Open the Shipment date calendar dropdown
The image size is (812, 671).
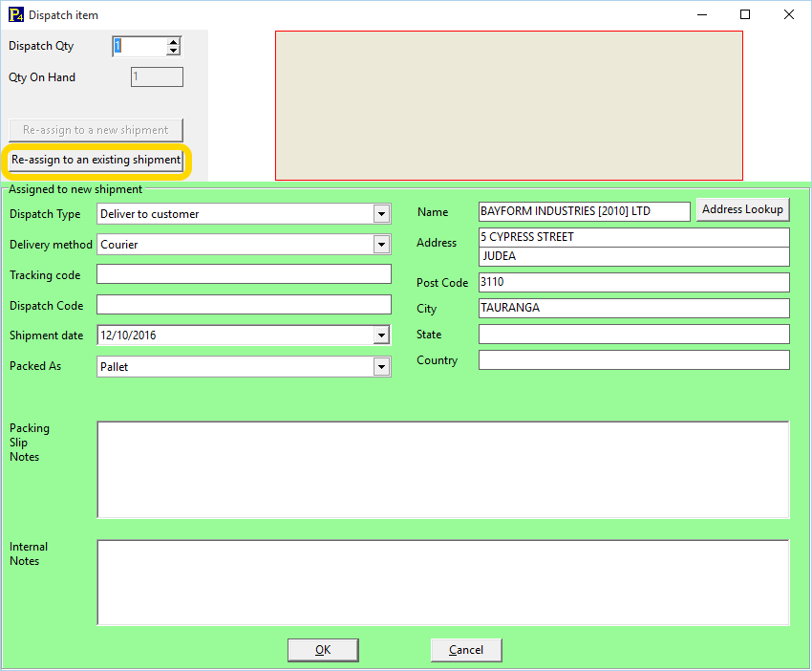[382, 335]
